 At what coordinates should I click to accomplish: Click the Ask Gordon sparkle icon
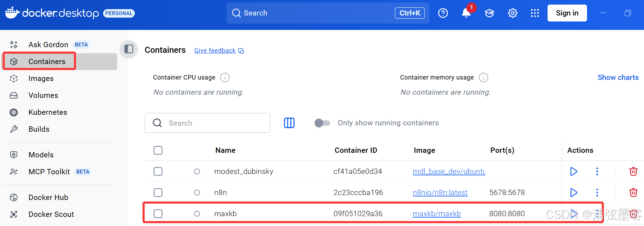[14, 45]
